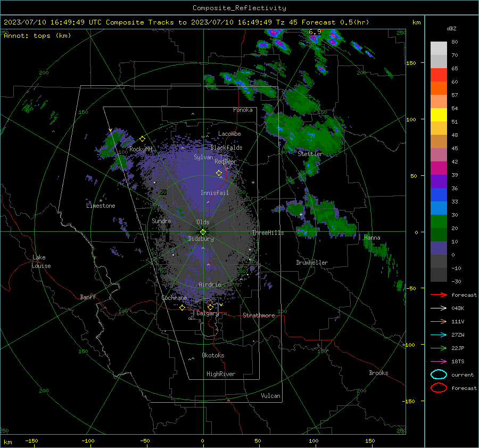Click the Hanna label on map
The image size is (479, 448).
click(372, 238)
